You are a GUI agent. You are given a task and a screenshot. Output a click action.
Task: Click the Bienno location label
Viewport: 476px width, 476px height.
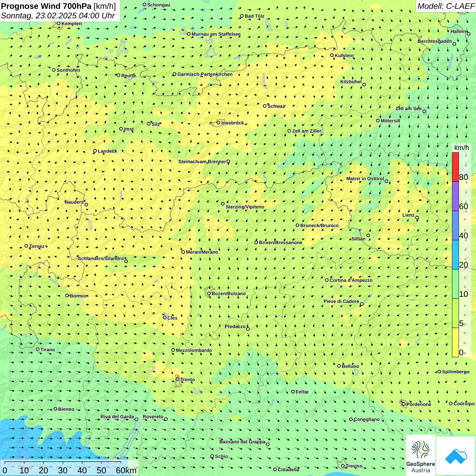point(66,409)
